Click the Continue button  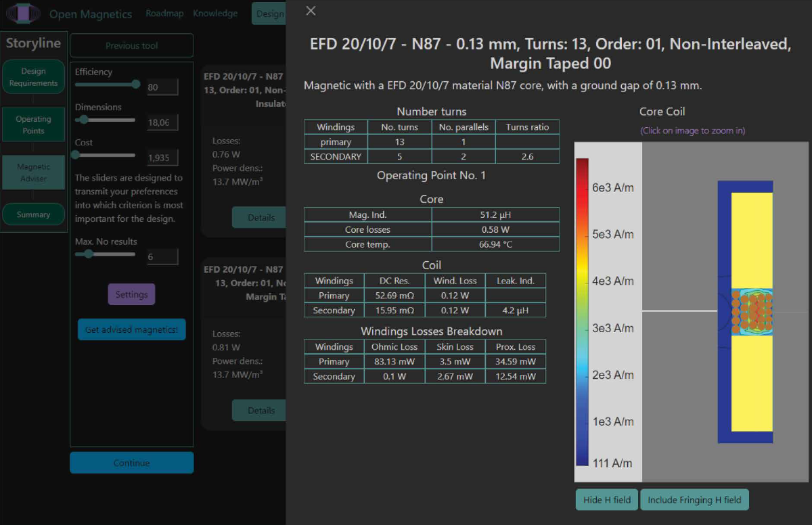(132, 463)
